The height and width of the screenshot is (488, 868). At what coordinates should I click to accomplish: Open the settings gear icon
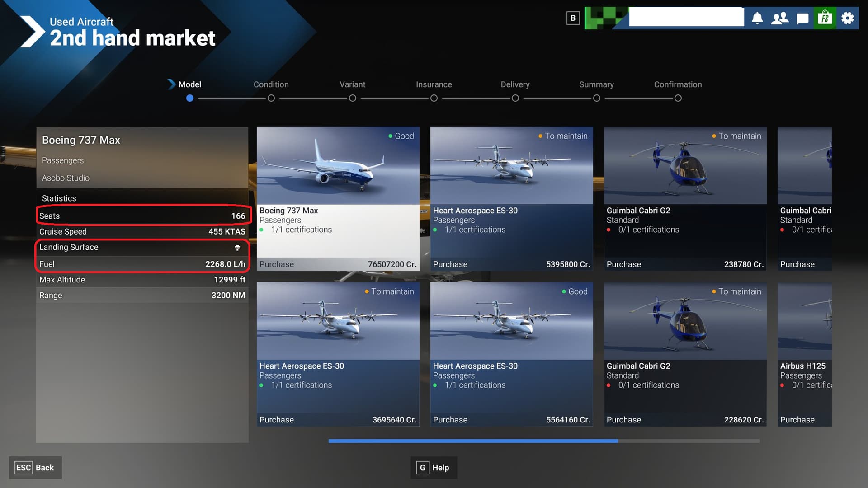click(x=848, y=18)
